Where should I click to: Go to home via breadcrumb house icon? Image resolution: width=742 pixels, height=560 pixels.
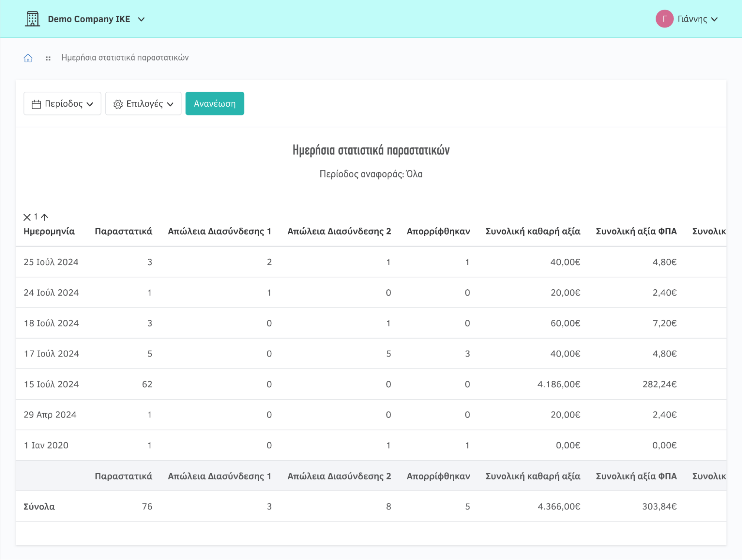pyautogui.click(x=28, y=58)
